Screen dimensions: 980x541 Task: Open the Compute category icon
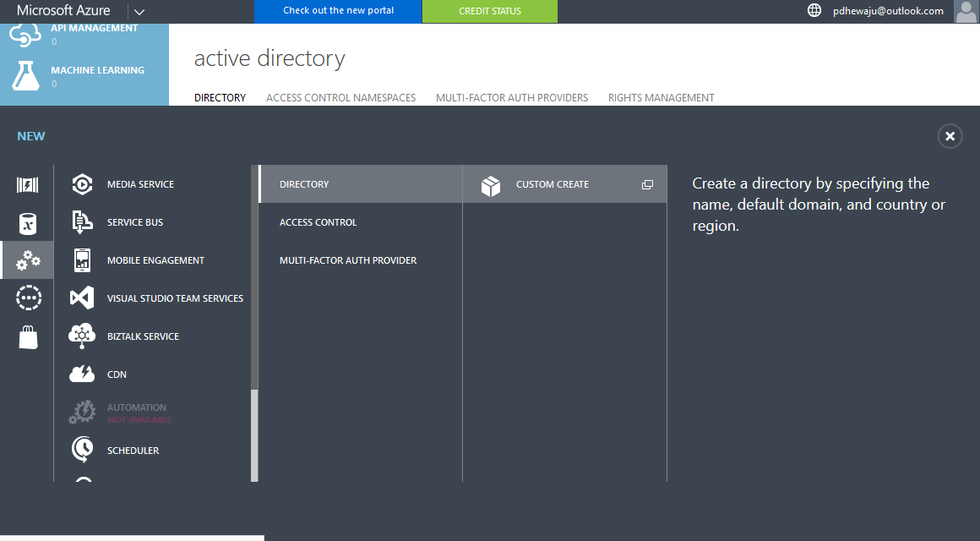click(x=28, y=184)
